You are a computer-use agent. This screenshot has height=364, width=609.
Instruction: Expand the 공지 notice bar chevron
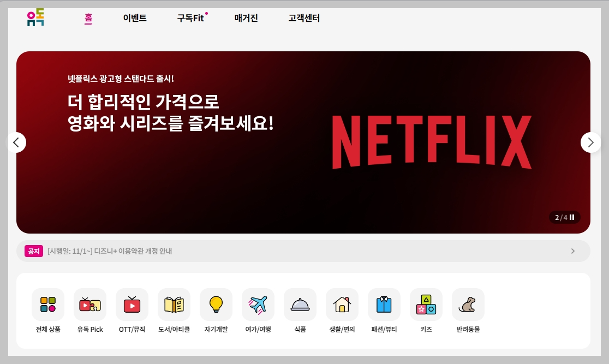click(573, 251)
